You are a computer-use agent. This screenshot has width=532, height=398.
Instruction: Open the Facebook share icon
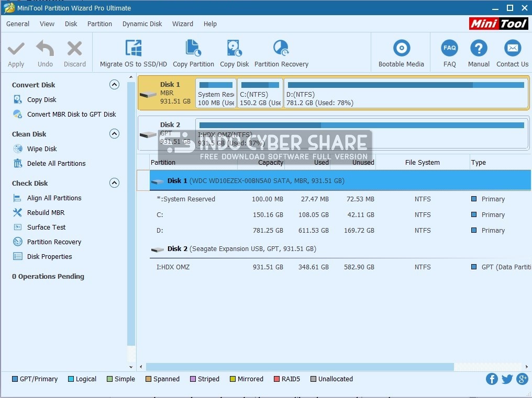492,379
